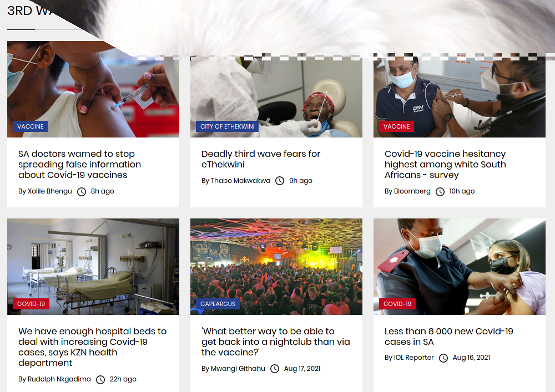Open the blue VACCINE tag on the first article
Viewport: 555px width, 392px height.
coord(31,126)
